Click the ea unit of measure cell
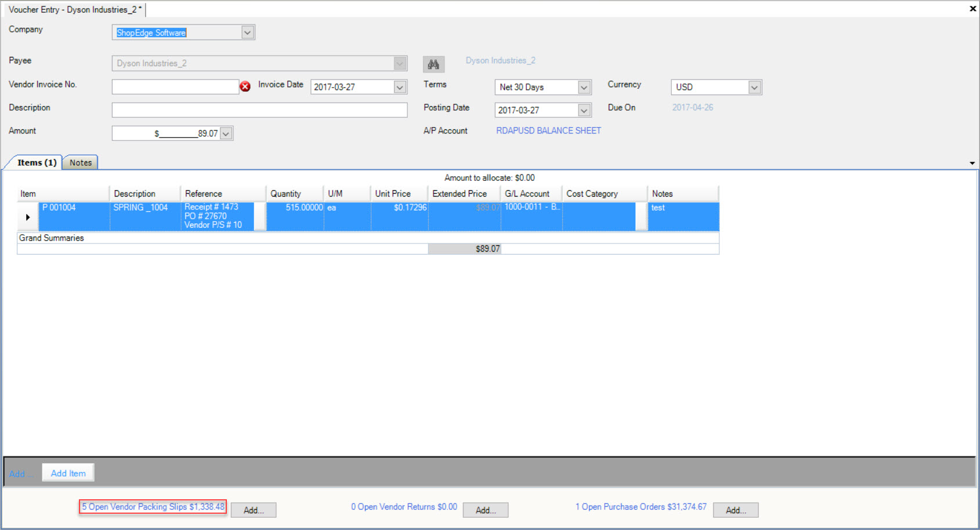 pyautogui.click(x=348, y=216)
